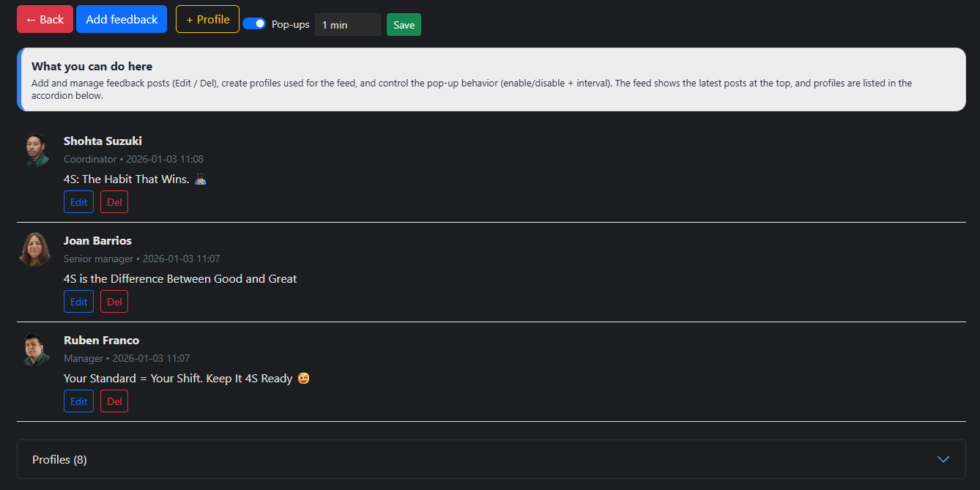Viewport: 980px width, 490px height.
Task: Click the Pop-ups label text
Action: (290, 25)
